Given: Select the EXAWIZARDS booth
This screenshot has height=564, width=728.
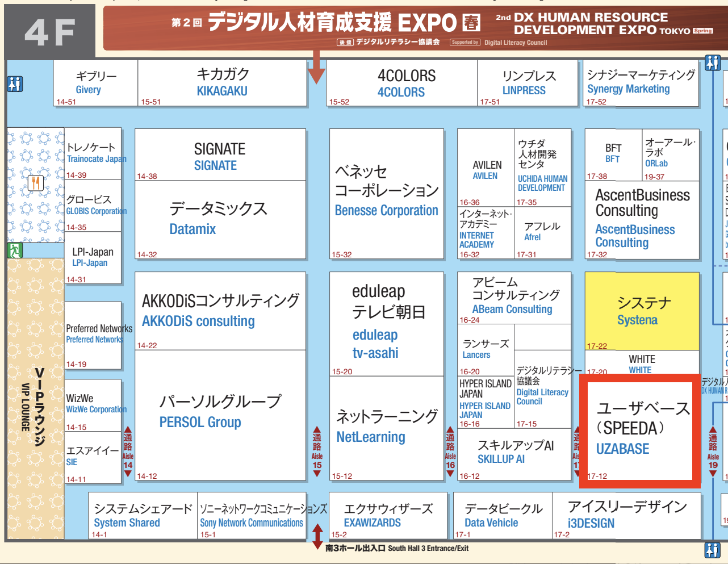Looking at the screenshot, I should [x=387, y=516].
